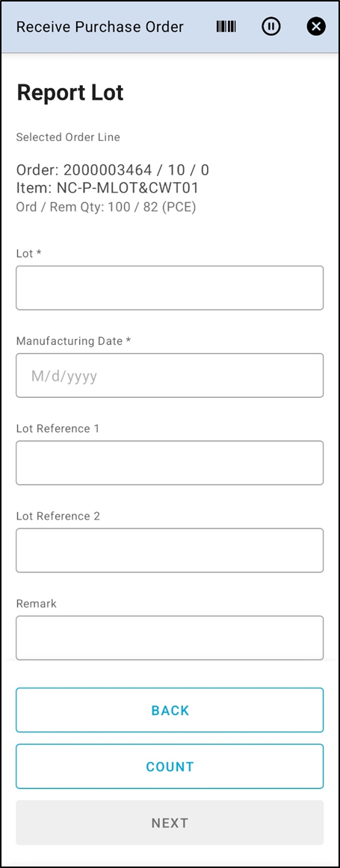The height and width of the screenshot is (868, 340).
Task: Go back using the BACK button
Action: [x=170, y=711]
